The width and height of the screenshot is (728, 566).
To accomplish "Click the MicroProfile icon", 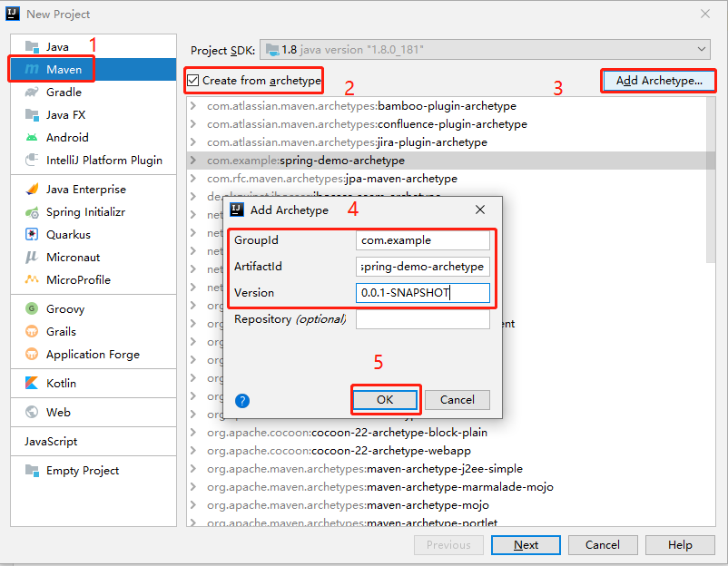I will [x=32, y=279].
